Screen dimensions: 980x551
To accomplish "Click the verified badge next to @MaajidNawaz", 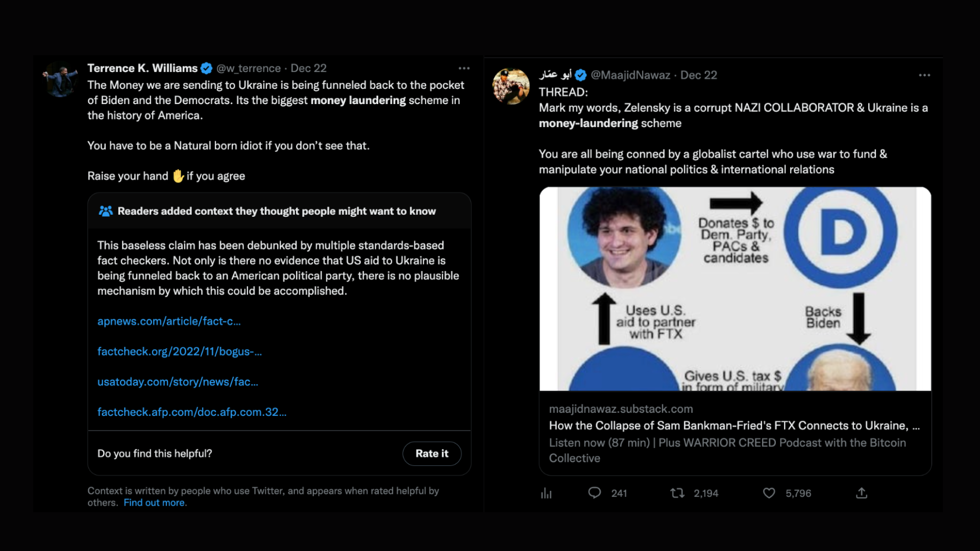I will point(580,76).
